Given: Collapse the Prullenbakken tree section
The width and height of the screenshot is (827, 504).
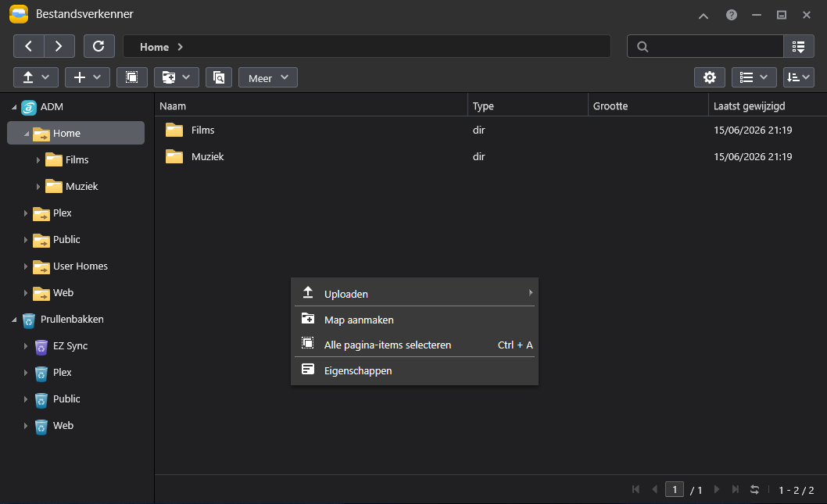Looking at the screenshot, I should click(x=14, y=320).
